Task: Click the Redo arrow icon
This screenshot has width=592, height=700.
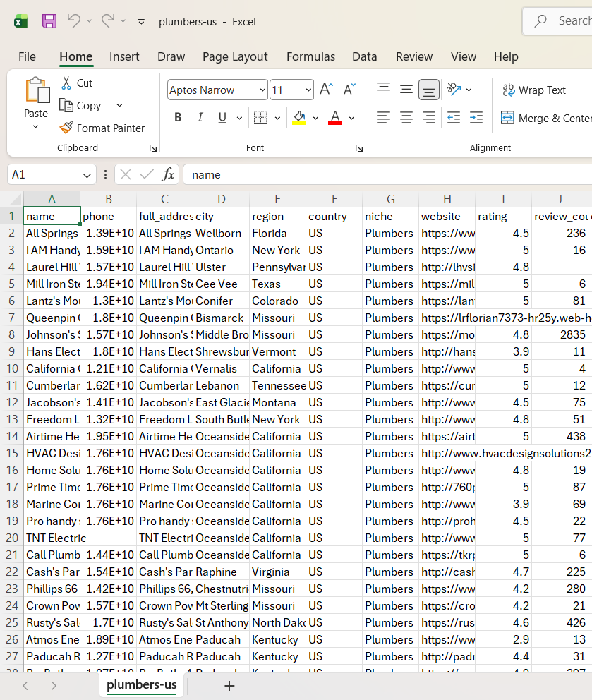Action: [107, 20]
